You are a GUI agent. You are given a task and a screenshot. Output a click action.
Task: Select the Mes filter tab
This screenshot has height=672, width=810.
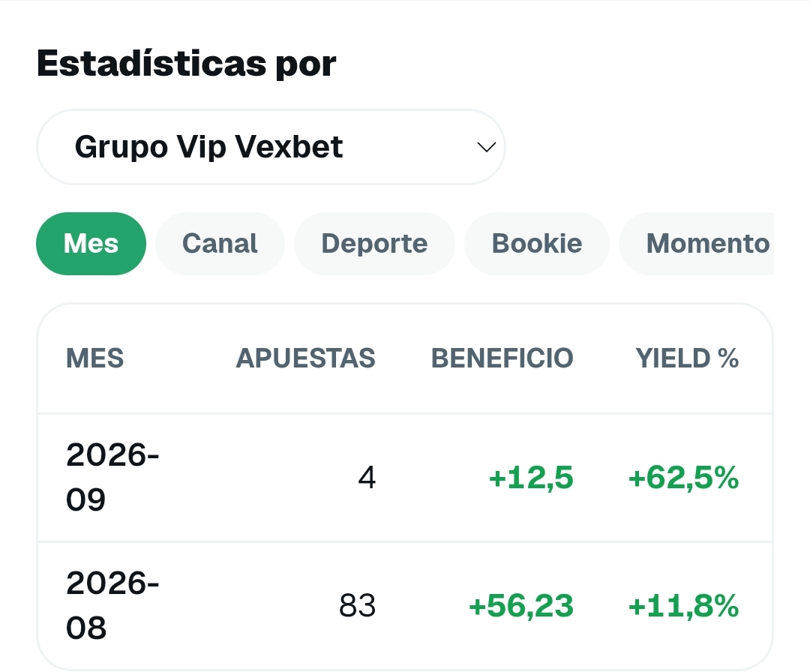coord(91,244)
